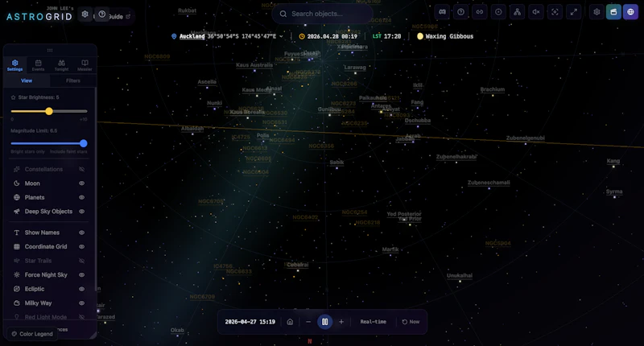Expand the Auckland location dropdown chevron

[x=281, y=36]
